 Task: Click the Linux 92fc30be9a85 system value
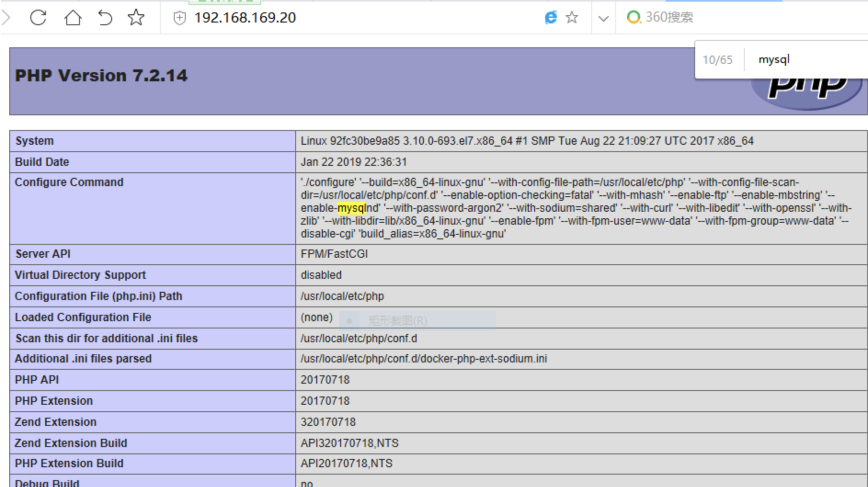pyautogui.click(x=527, y=141)
